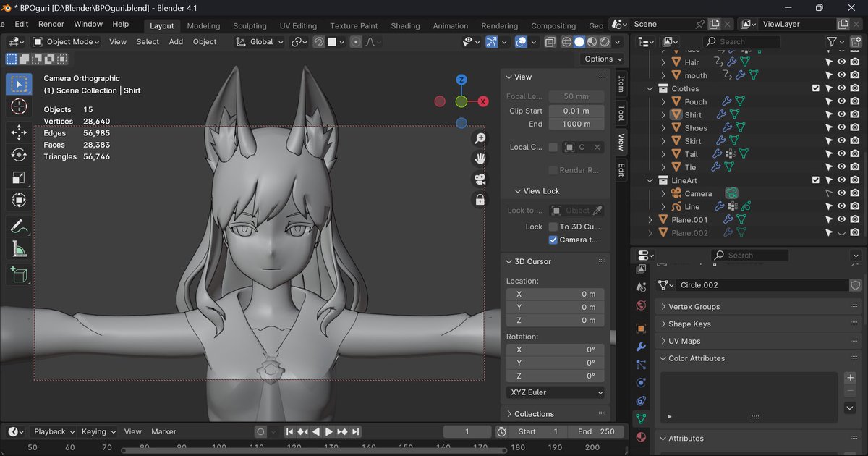Open the Physics properties tab

click(x=641, y=382)
